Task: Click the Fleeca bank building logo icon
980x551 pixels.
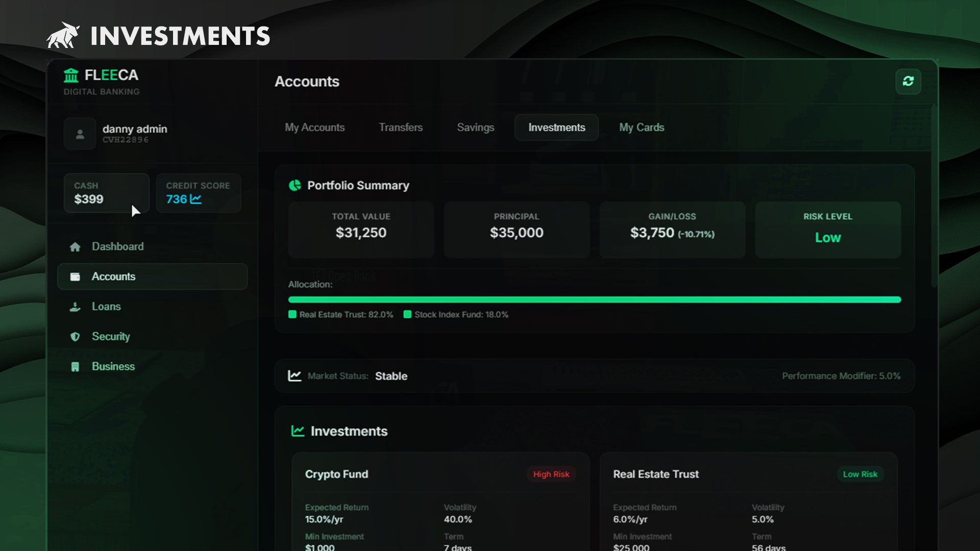Action: 71,76
